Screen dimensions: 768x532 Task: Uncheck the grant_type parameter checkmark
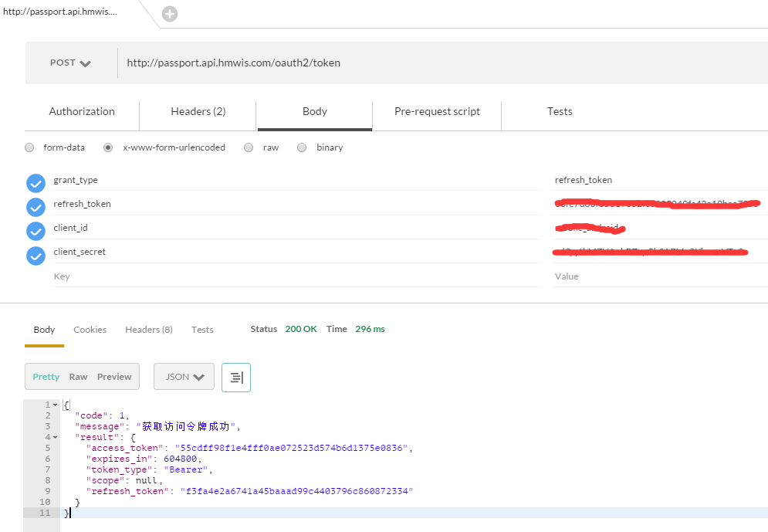click(36, 183)
